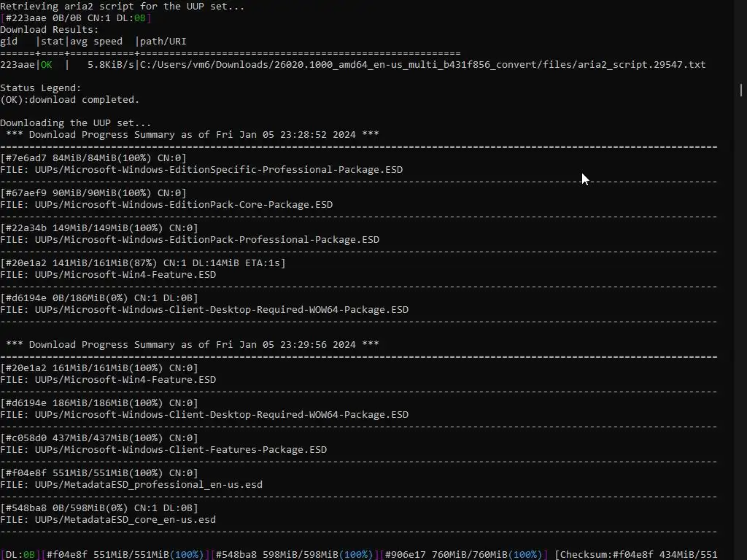Click the '#548ba8 598MiB/598MiB(100%)' bottom status entry

pyautogui.click(x=295, y=555)
